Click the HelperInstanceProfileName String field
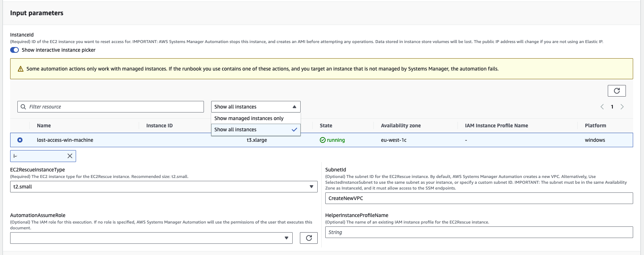The width and height of the screenshot is (644, 255). 479,232
